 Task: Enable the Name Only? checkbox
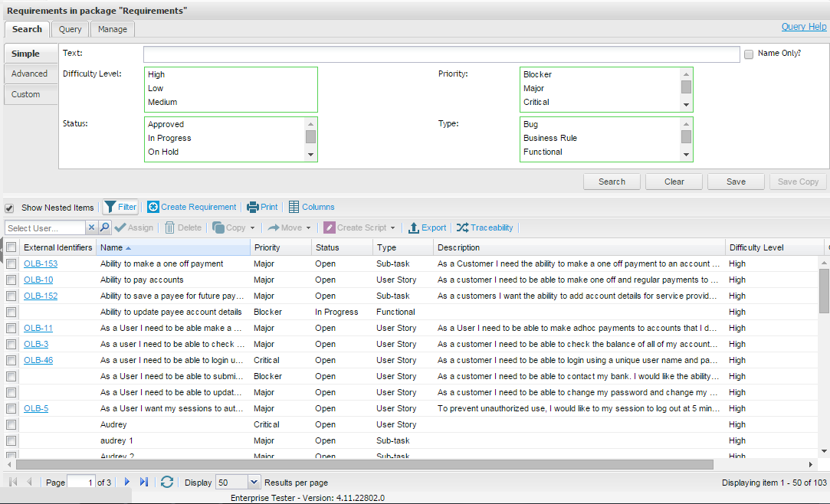click(749, 54)
